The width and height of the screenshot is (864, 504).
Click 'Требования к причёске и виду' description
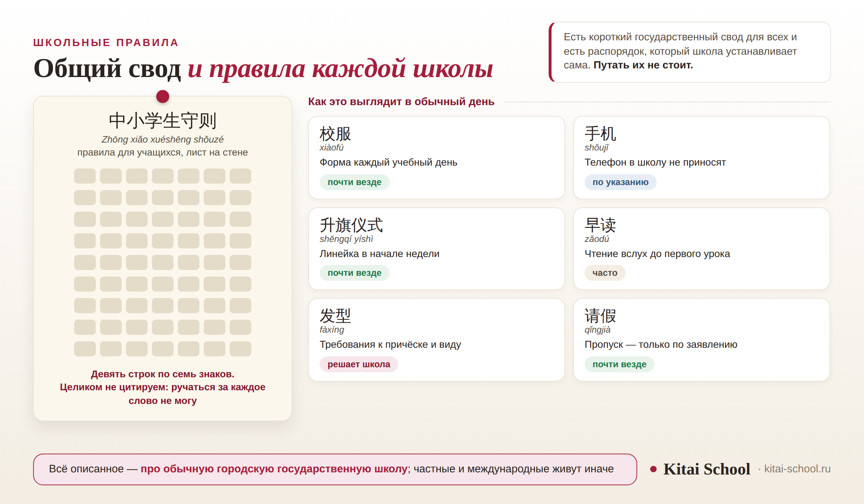390,345
